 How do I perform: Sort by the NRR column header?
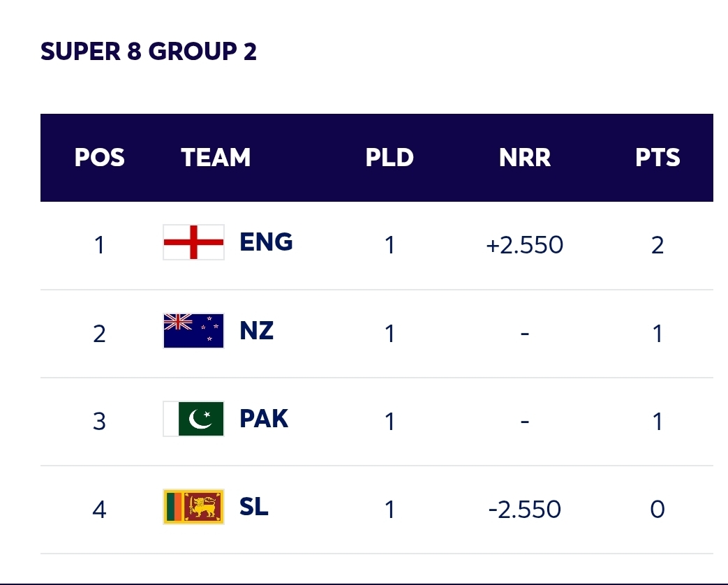525,158
